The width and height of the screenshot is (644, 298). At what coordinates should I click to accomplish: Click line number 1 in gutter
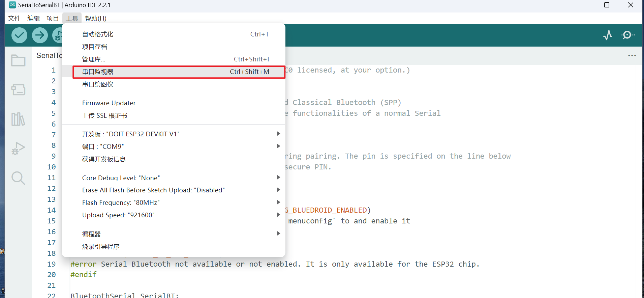click(54, 70)
